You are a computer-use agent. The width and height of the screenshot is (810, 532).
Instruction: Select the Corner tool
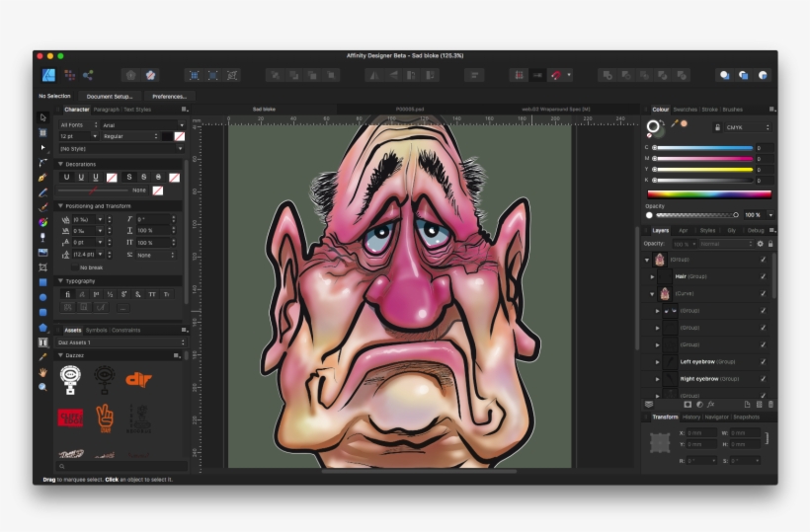coord(42,163)
